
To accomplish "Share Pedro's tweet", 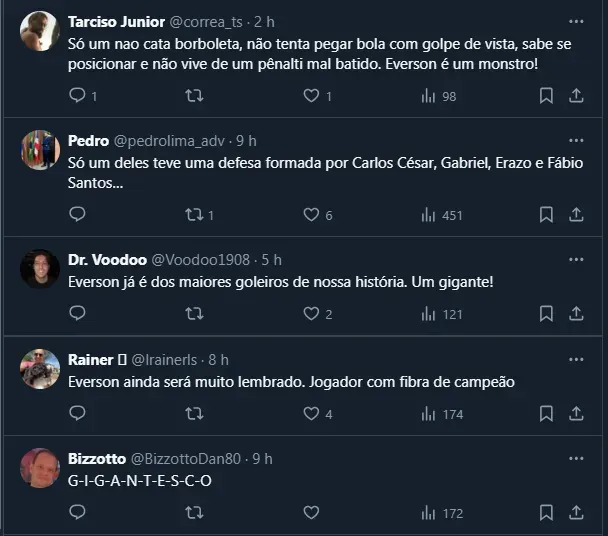I will [x=576, y=214].
